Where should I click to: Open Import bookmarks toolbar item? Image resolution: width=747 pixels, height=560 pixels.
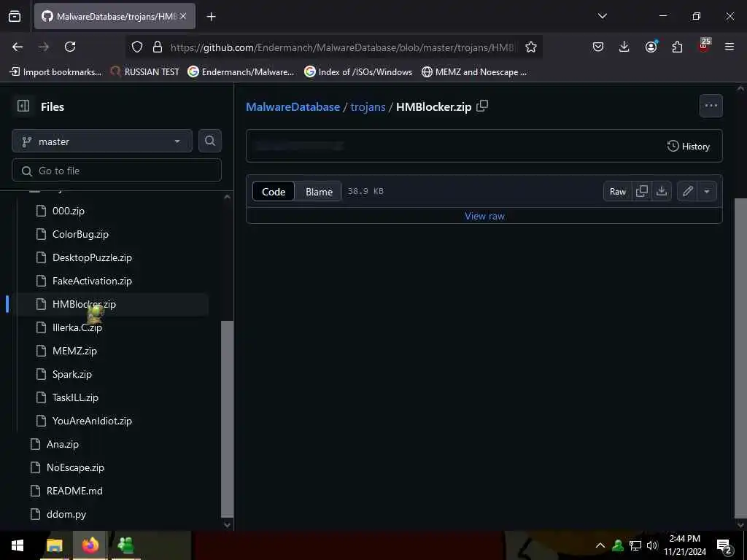pyautogui.click(x=55, y=72)
